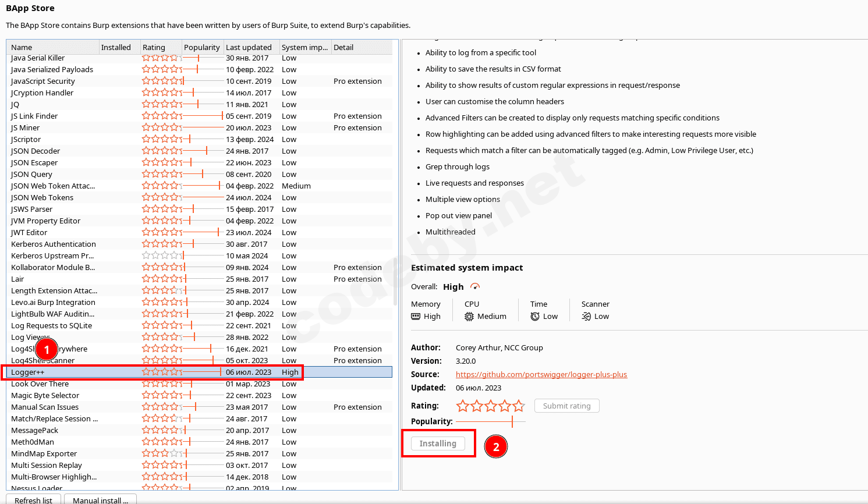The height and width of the screenshot is (504, 868).
Task: Select the JScriptor extension
Action: pyautogui.click(x=199, y=139)
